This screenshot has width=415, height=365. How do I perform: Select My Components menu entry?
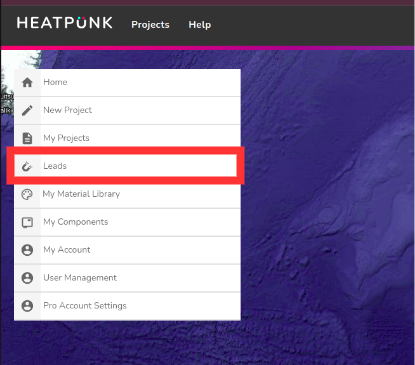127,222
